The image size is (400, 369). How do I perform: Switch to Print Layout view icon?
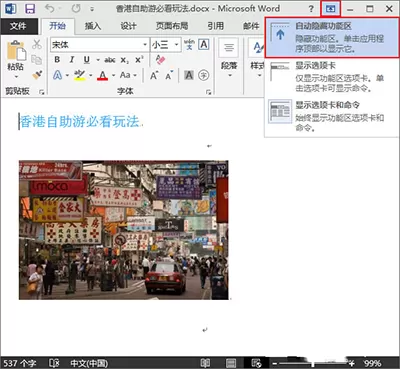[231, 363]
